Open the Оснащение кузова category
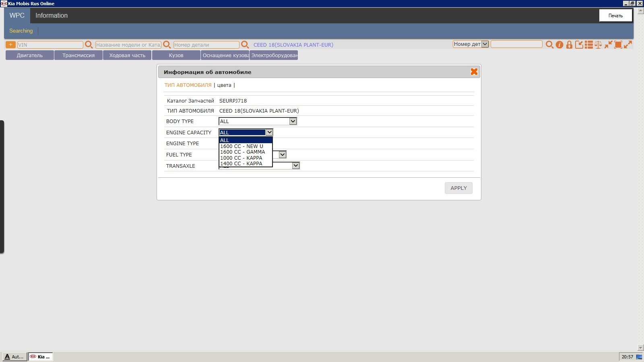The height and width of the screenshot is (362, 644). (x=225, y=55)
